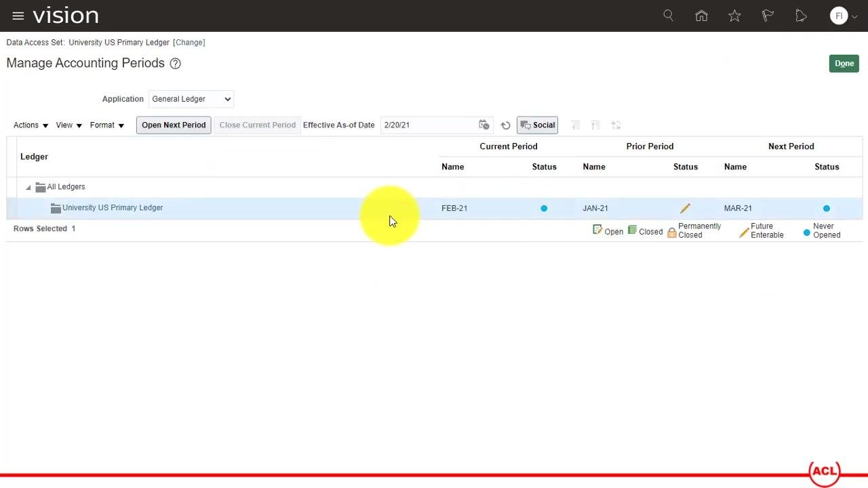Expand the user menu chevron beside FI
This screenshot has height=488, width=868.
[x=854, y=16]
